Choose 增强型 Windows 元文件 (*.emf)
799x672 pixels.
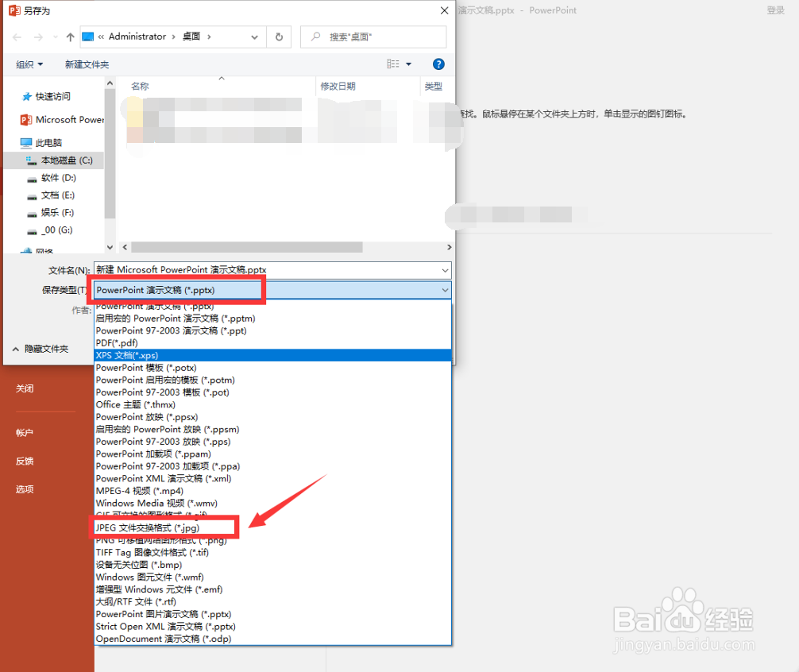coord(272,589)
